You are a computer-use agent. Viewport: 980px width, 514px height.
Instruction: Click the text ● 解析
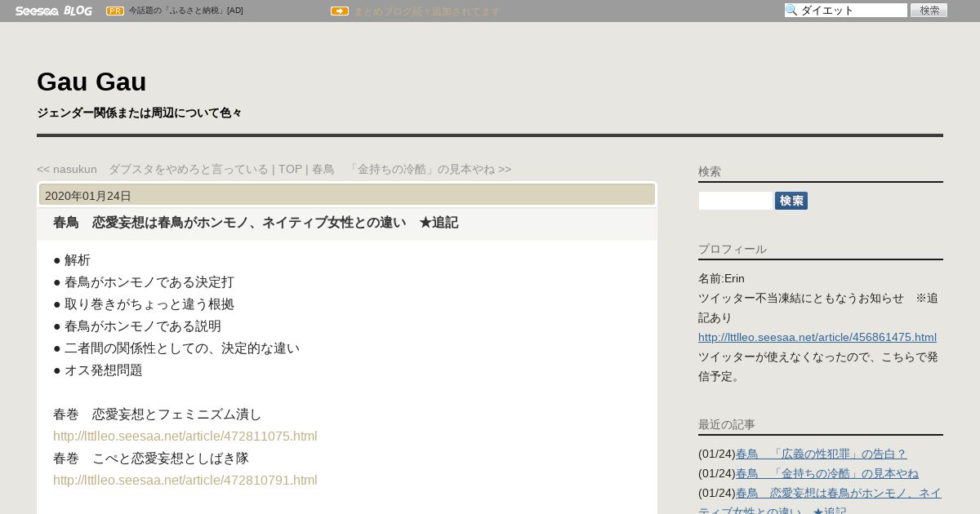tap(72, 260)
